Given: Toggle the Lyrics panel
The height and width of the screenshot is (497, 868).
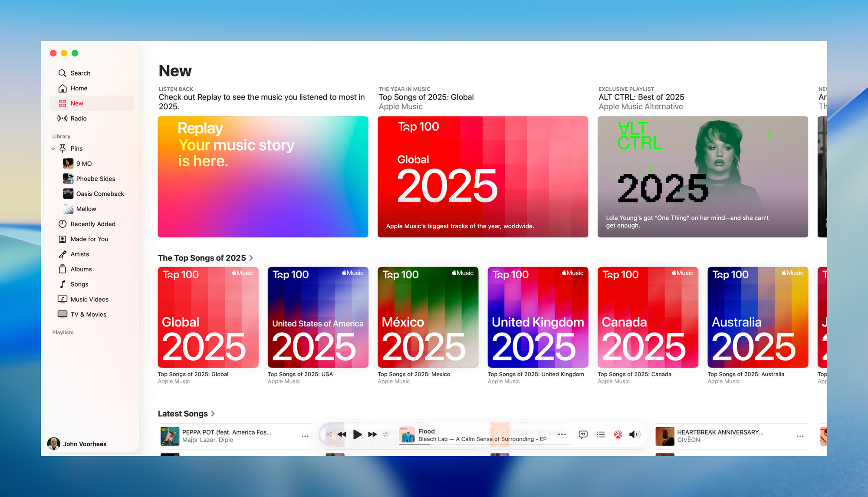Looking at the screenshot, I should [583, 434].
